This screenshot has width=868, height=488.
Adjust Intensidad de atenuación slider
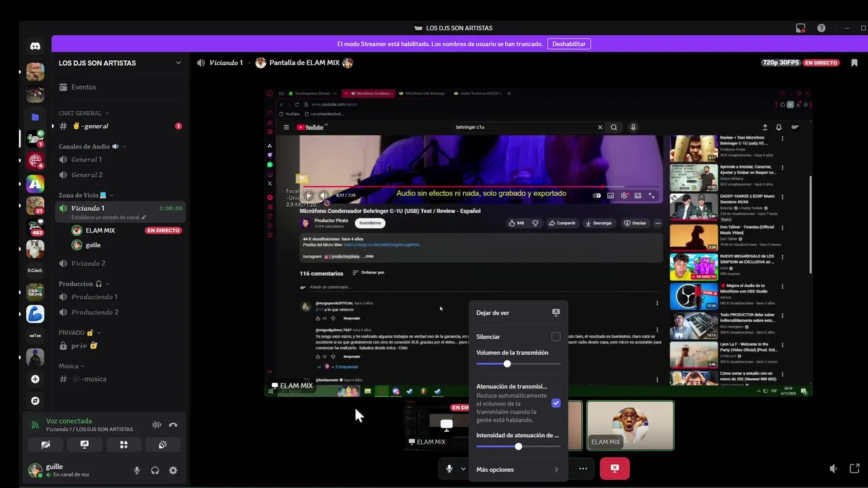pos(518,447)
